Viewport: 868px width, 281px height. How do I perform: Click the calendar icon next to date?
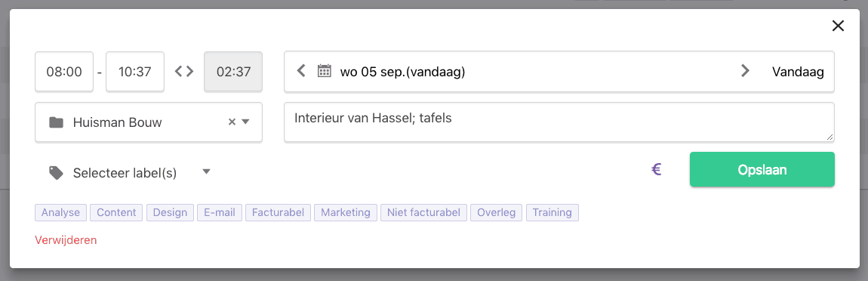point(325,71)
